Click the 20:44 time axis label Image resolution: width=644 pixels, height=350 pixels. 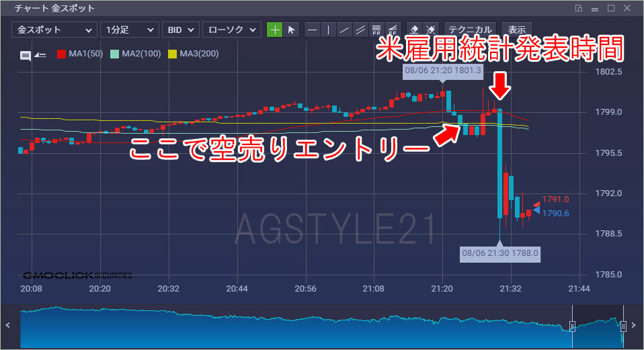coord(237,289)
